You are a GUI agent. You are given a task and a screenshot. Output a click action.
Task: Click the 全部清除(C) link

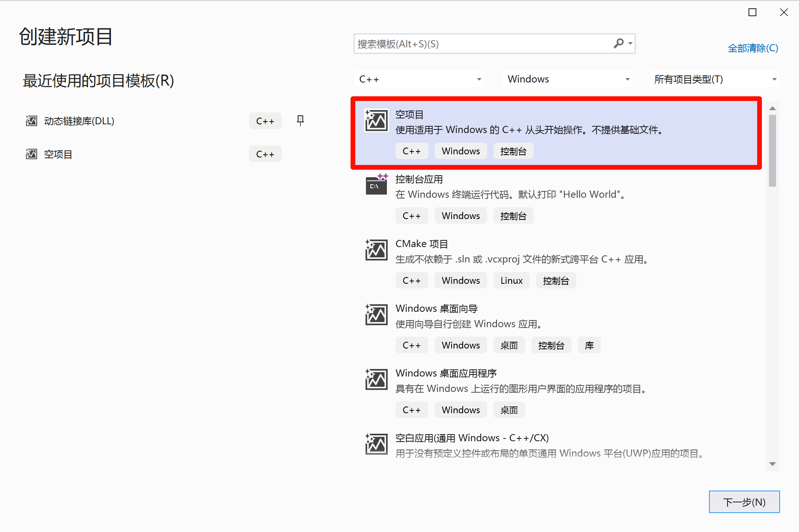click(752, 48)
